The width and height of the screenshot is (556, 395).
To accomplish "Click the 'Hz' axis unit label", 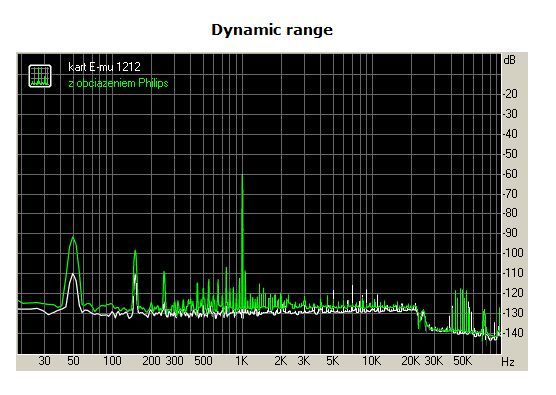I will (x=508, y=362).
